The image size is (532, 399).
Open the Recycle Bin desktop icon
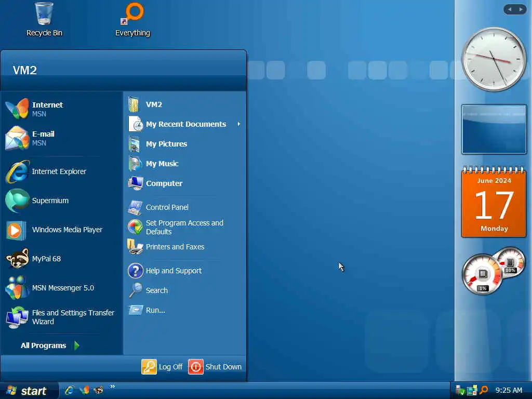coord(44,19)
